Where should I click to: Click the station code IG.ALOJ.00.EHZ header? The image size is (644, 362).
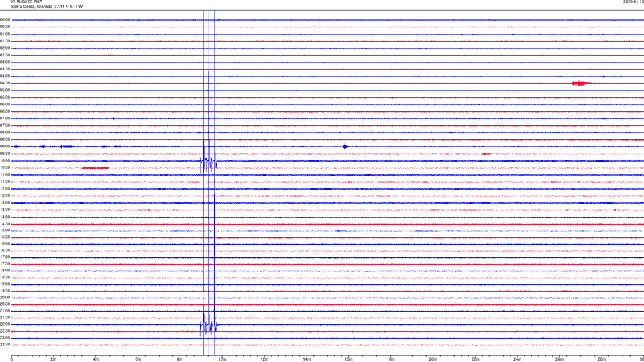26,2
